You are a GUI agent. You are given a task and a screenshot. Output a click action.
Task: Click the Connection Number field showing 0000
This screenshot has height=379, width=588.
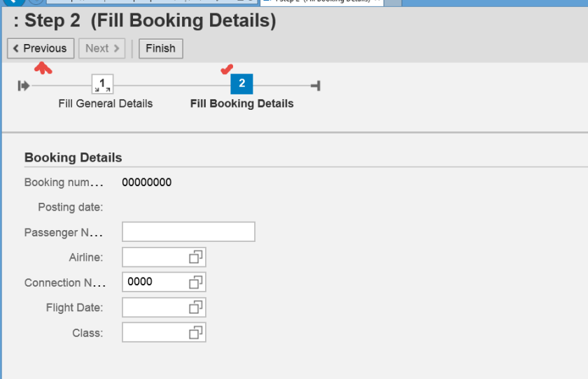154,283
